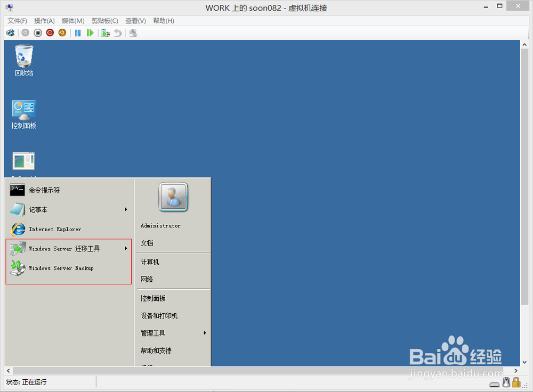
Task: Click the 状态: 正在运行 status text
Action: (27, 382)
